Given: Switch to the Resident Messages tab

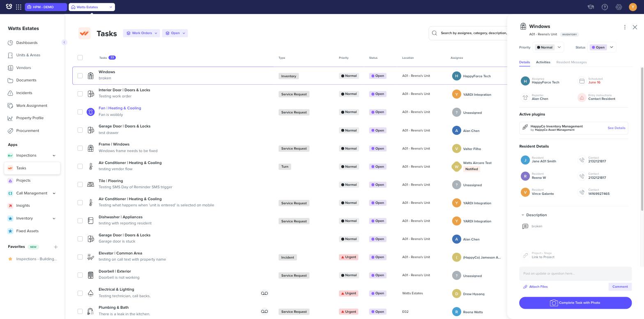Looking at the screenshot, I should click(571, 62).
